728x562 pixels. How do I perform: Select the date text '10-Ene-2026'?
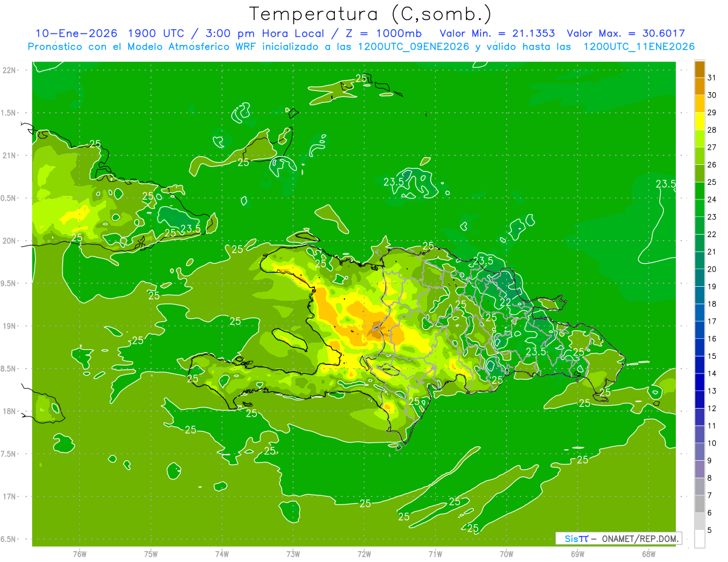pos(75,33)
